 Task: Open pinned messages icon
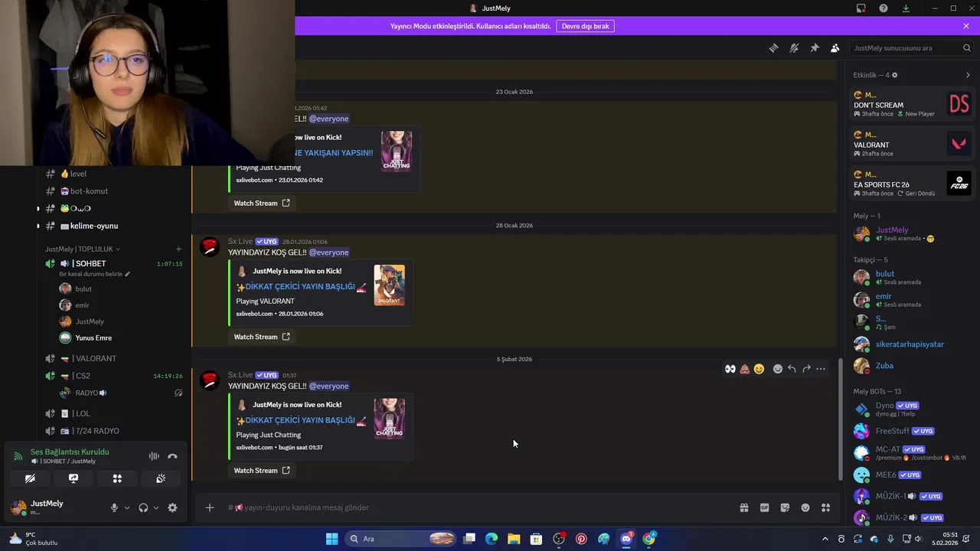815,47
